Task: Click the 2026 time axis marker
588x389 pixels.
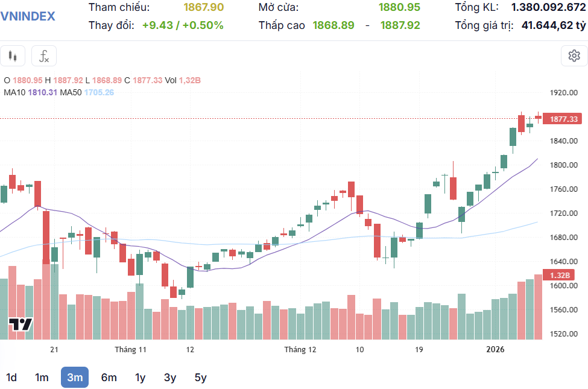Action: point(496,349)
